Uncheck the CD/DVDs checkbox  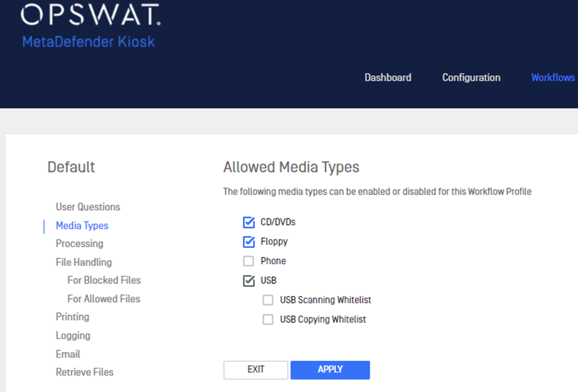click(249, 222)
